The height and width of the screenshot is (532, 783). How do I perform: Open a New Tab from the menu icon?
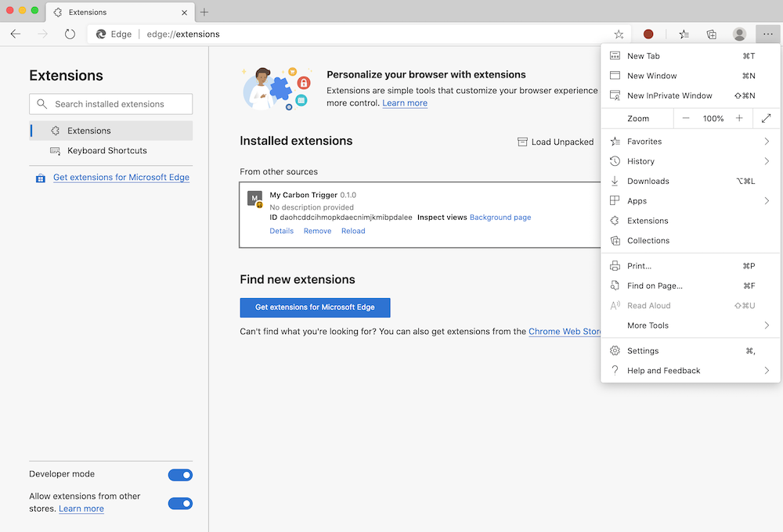click(644, 56)
